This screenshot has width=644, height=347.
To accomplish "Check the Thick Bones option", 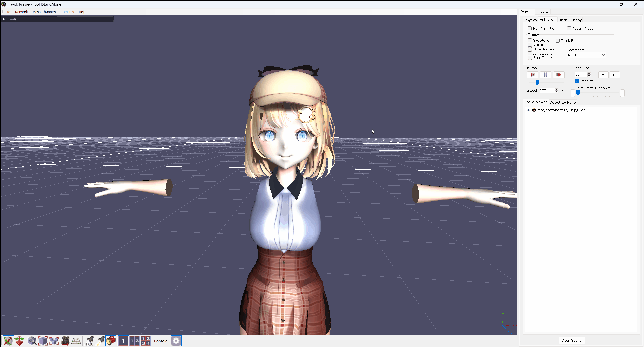I will point(558,41).
